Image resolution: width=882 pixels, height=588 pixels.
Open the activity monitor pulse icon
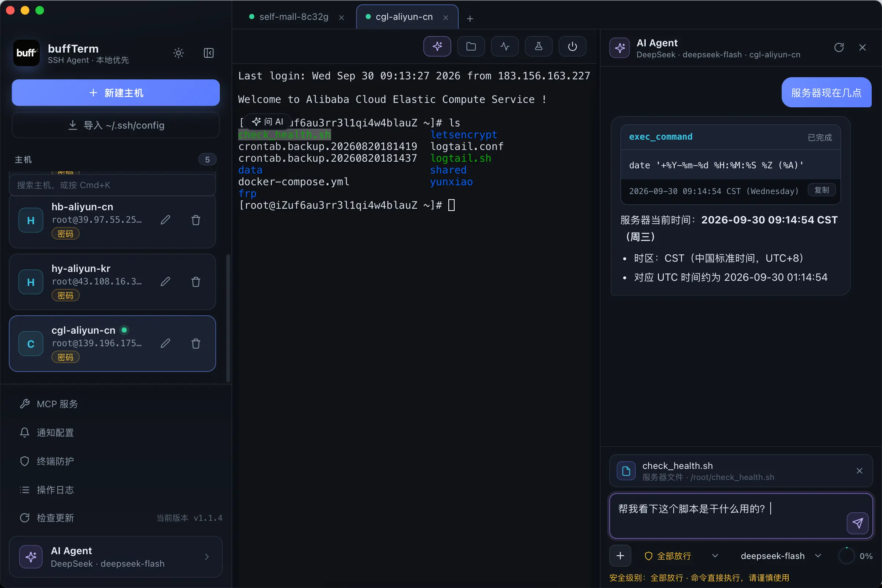point(505,47)
